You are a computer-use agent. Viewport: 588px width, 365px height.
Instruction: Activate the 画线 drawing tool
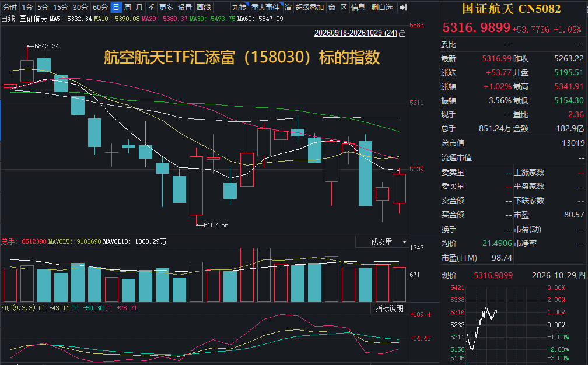click(204, 8)
